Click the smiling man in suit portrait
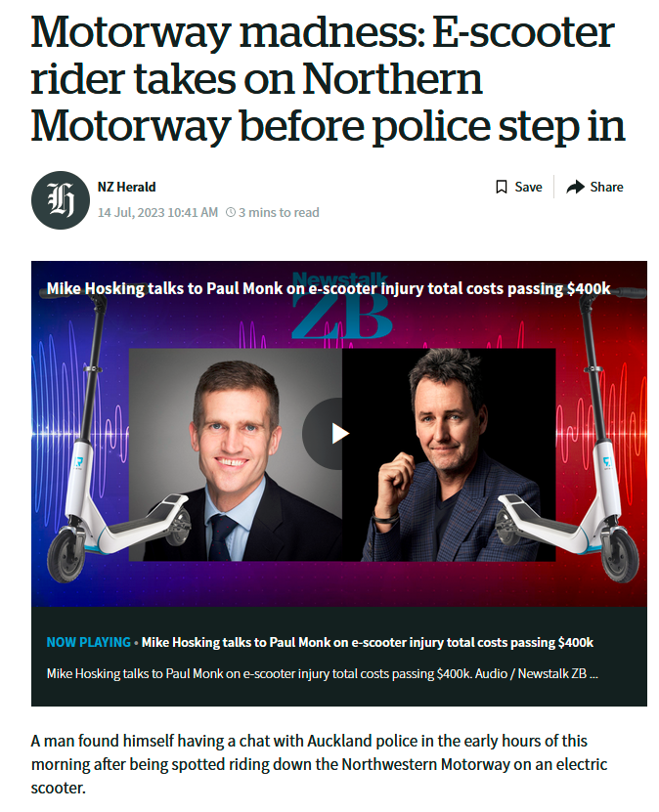The image size is (659, 812). tap(236, 454)
